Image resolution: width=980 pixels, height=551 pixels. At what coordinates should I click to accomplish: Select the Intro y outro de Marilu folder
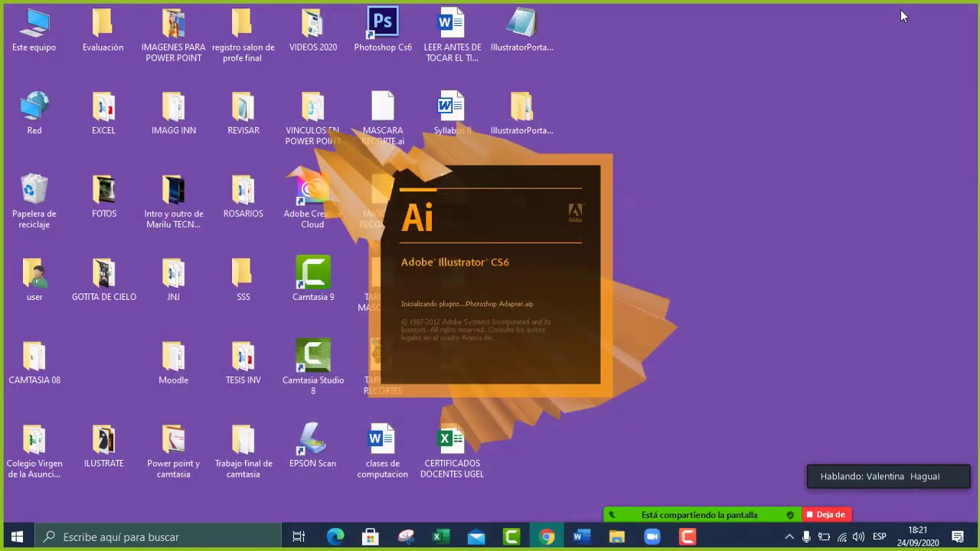173,202
